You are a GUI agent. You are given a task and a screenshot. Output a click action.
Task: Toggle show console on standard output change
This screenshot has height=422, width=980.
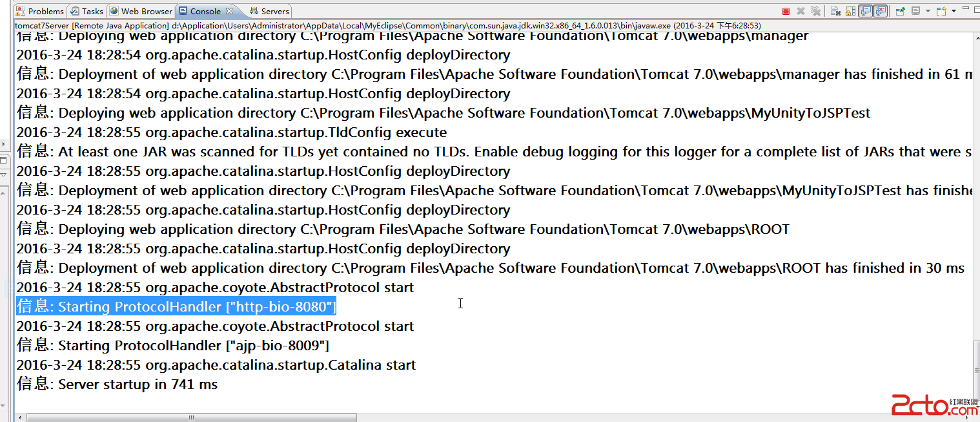(x=865, y=11)
